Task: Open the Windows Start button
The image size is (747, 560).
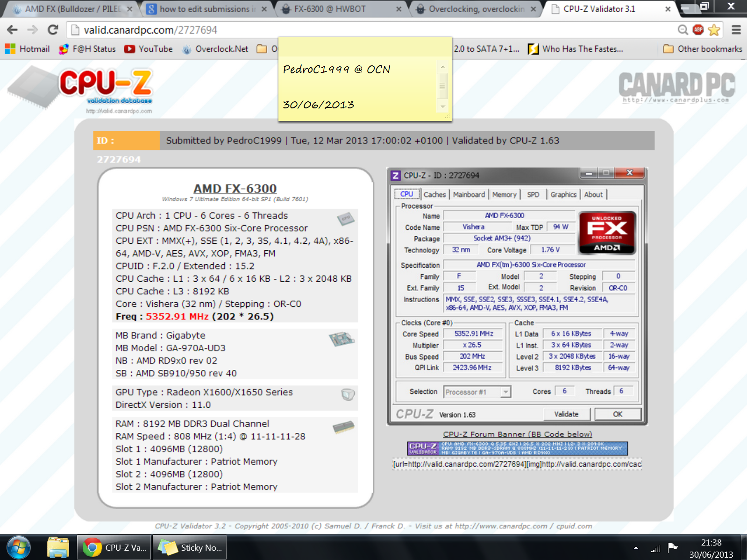Action: pyautogui.click(x=19, y=547)
